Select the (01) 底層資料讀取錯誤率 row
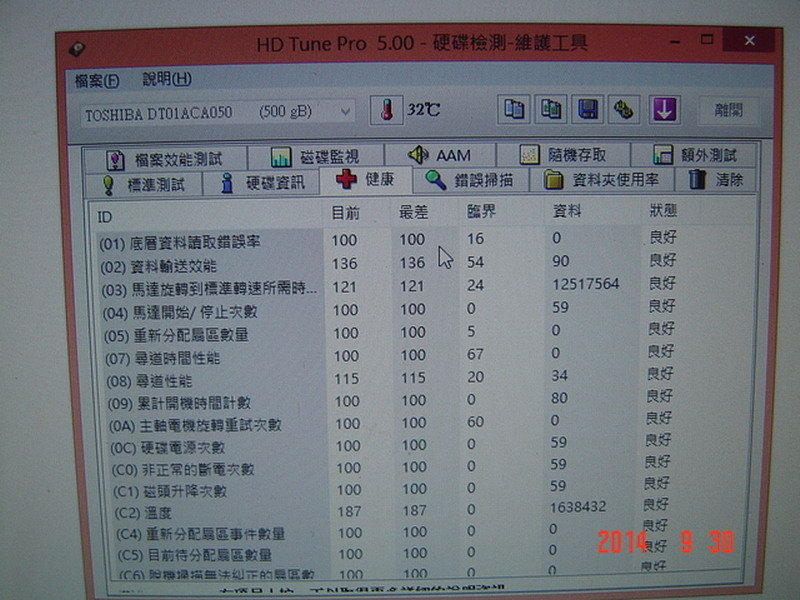 coord(388,240)
